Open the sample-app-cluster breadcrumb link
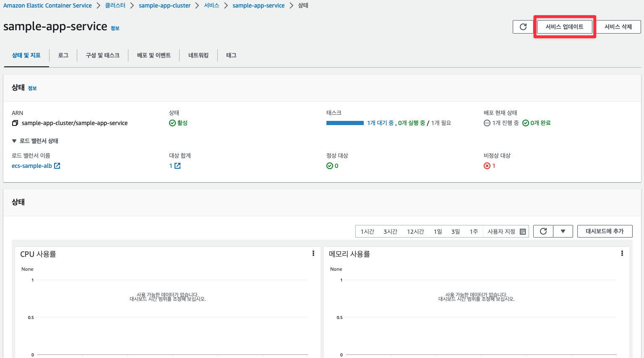644x358 pixels. point(164,5)
